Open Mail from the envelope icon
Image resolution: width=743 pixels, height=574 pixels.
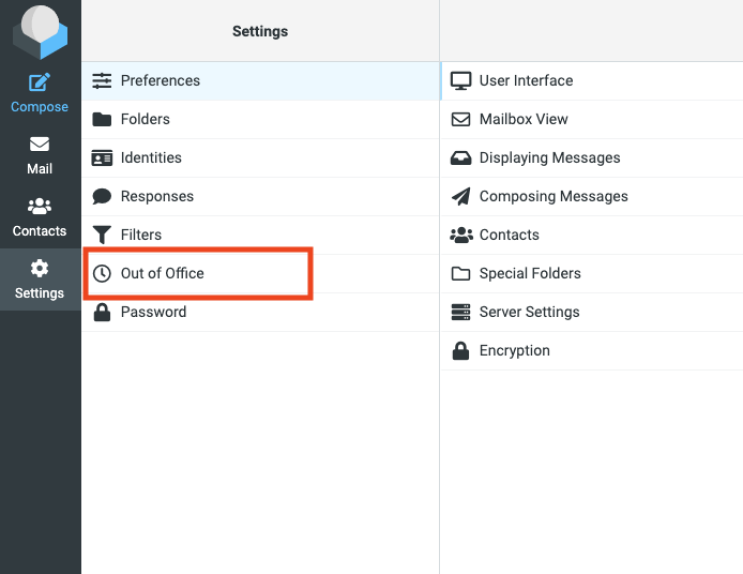pyautogui.click(x=40, y=145)
